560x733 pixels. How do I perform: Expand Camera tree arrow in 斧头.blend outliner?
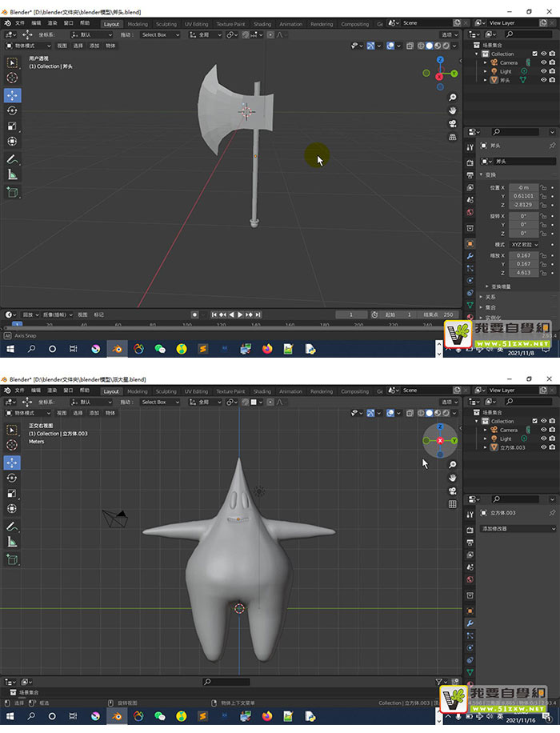486,62
